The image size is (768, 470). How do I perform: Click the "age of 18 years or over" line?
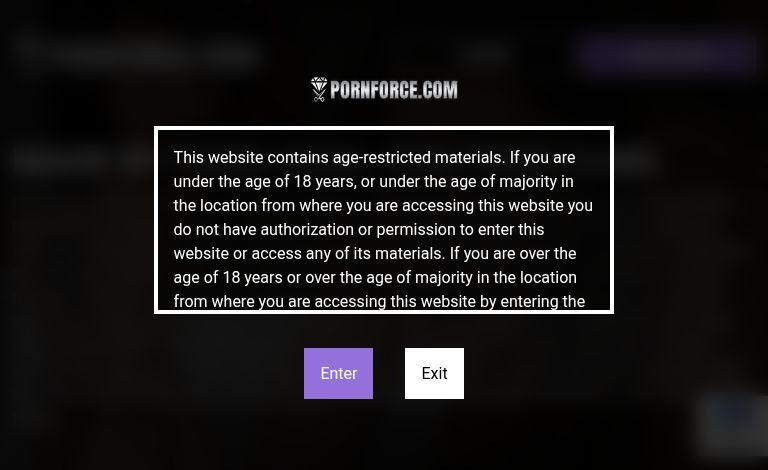[375, 278]
